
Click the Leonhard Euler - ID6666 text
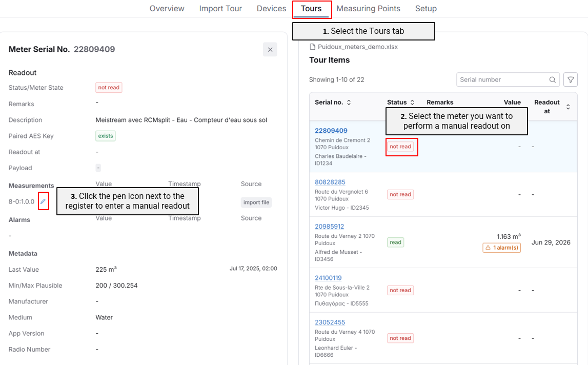pyautogui.click(x=336, y=352)
